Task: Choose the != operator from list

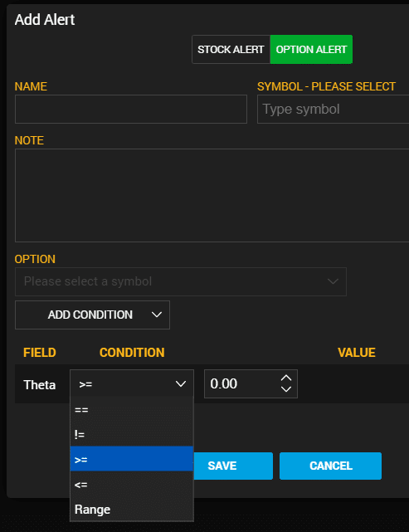Action: [132, 434]
